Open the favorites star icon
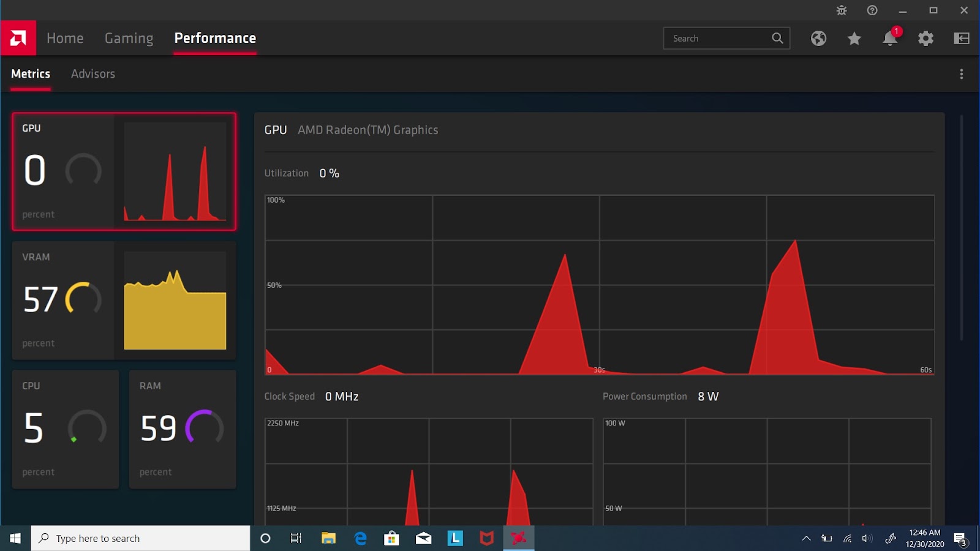Screen dimensions: 980x551 click(854, 39)
